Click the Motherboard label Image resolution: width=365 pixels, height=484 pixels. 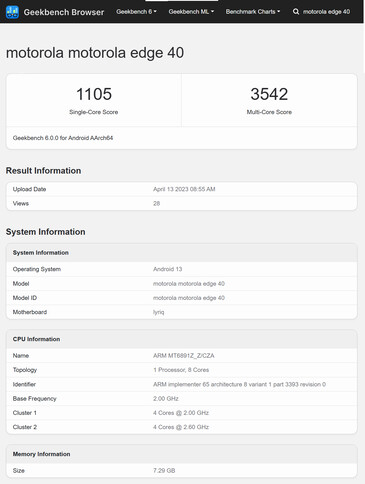click(x=30, y=312)
